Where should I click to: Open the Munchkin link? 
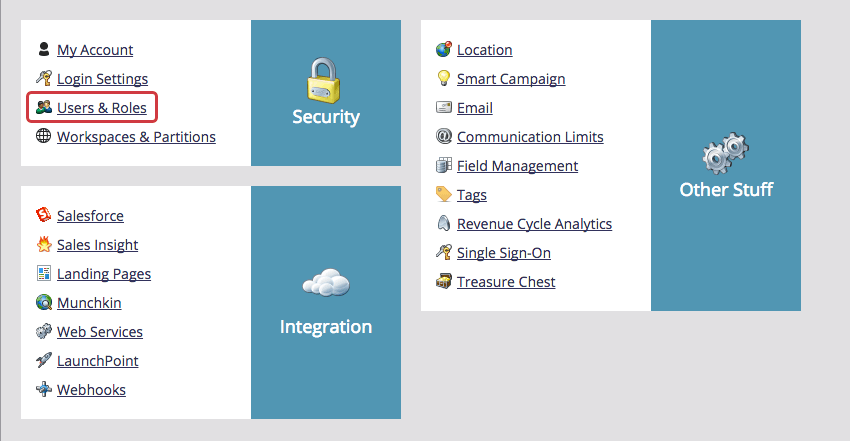[x=89, y=302]
